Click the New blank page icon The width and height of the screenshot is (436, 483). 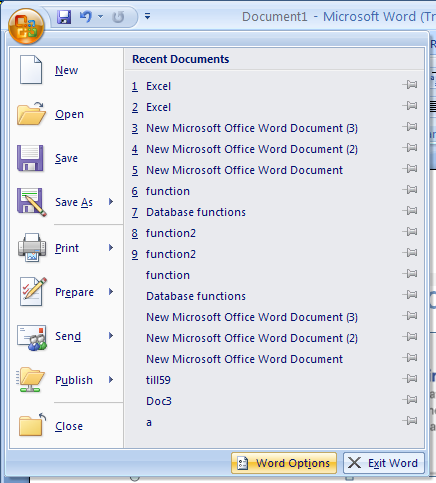31,70
